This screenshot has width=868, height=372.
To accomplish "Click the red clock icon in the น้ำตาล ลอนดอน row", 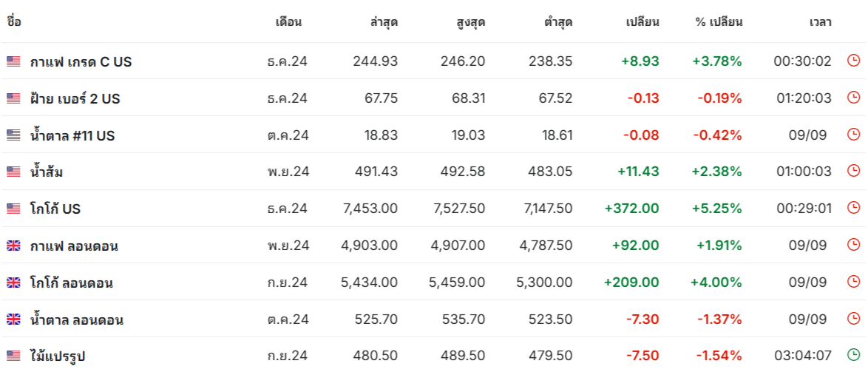I will pyautogui.click(x=854, y=318).
